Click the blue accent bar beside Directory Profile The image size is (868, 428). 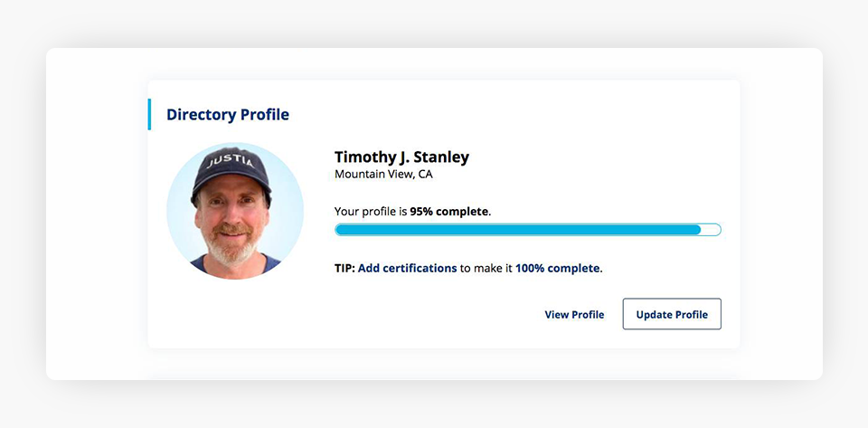pos(149,115)
